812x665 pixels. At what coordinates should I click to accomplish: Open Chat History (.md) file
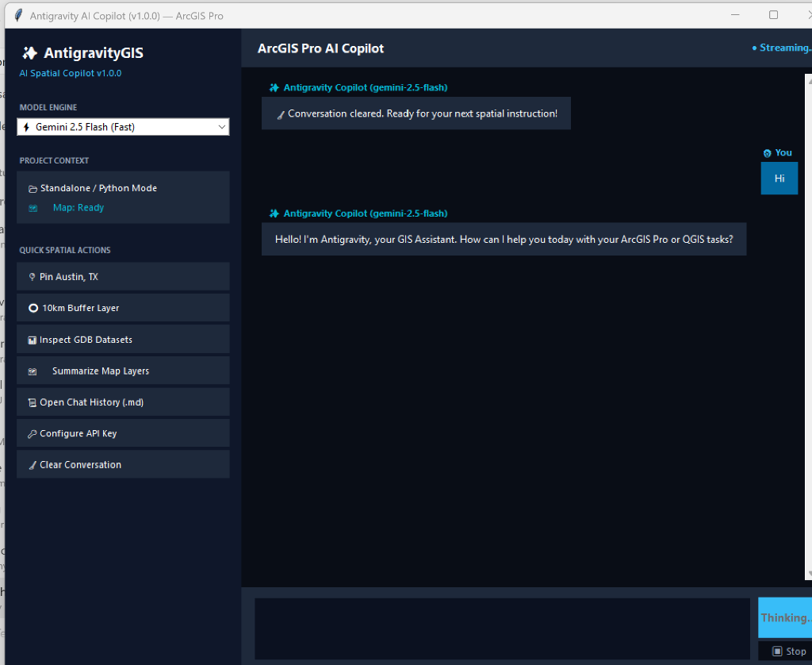coord(123,402)
